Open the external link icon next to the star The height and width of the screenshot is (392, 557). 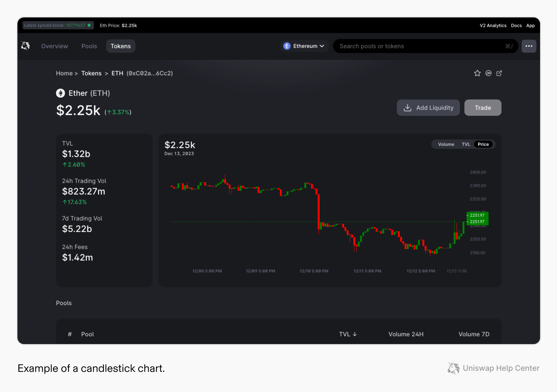point(499,73)
